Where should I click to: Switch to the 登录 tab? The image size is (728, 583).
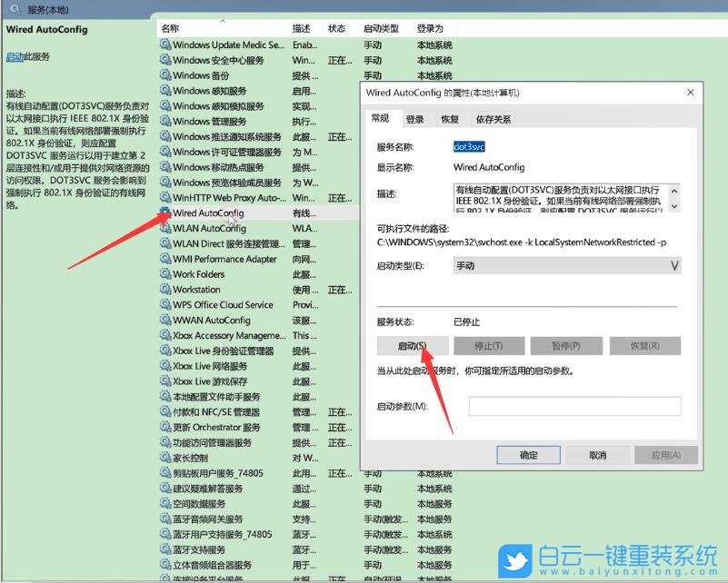414,118
